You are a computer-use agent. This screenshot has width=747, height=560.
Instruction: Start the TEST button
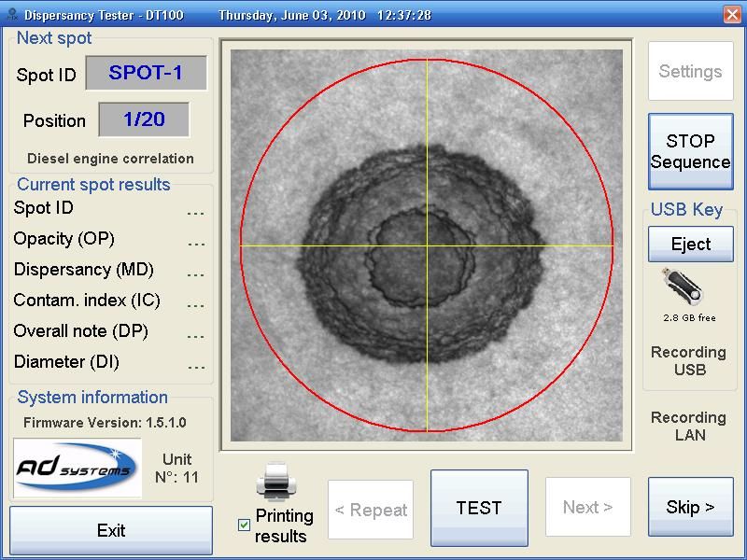point(479,508)
